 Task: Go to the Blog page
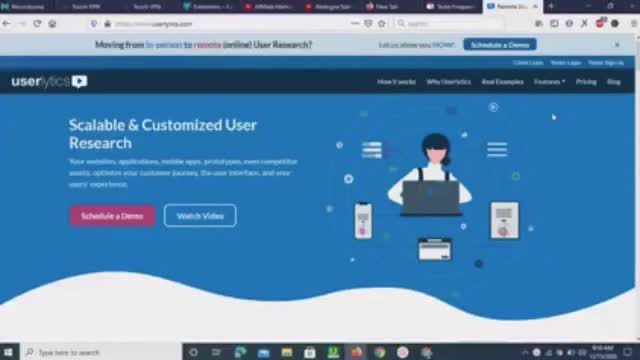point(613,82)
